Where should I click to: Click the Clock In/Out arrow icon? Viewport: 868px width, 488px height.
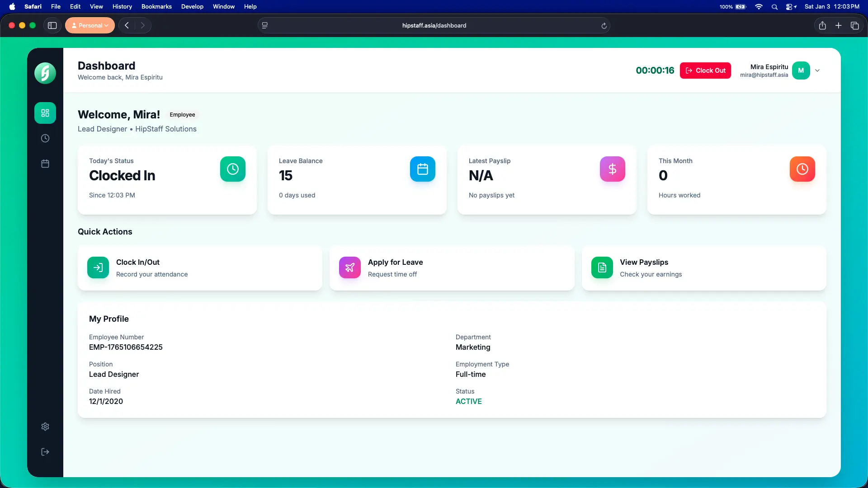click(98, 267)
